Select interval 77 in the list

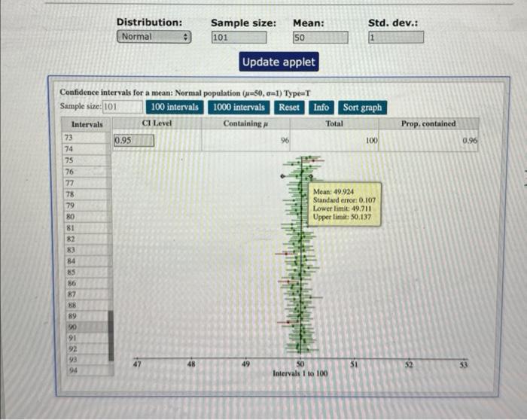tap(86, 183)
